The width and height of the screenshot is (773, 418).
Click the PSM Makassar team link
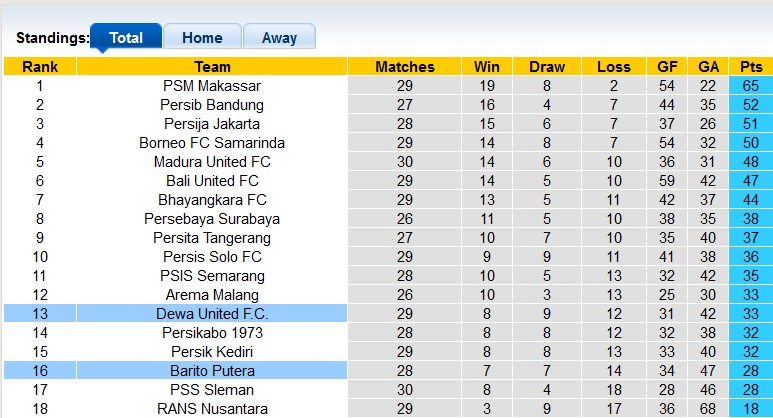(x=212, y=86)
